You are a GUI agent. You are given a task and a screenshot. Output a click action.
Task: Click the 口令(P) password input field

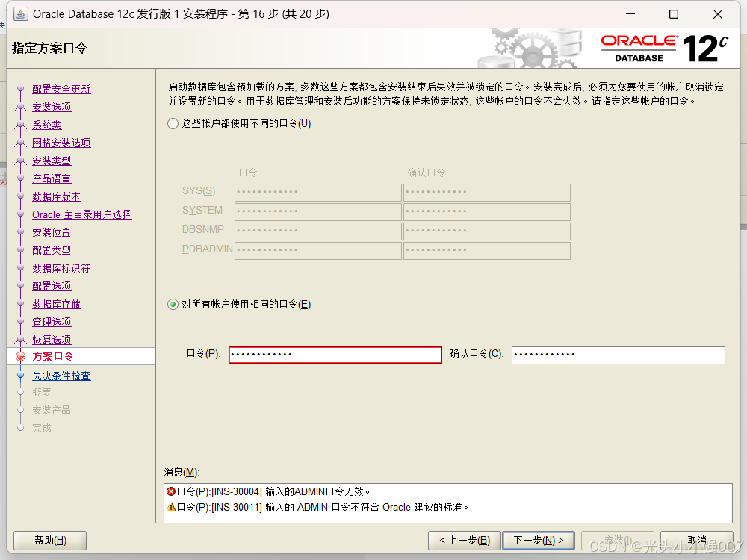335,355
